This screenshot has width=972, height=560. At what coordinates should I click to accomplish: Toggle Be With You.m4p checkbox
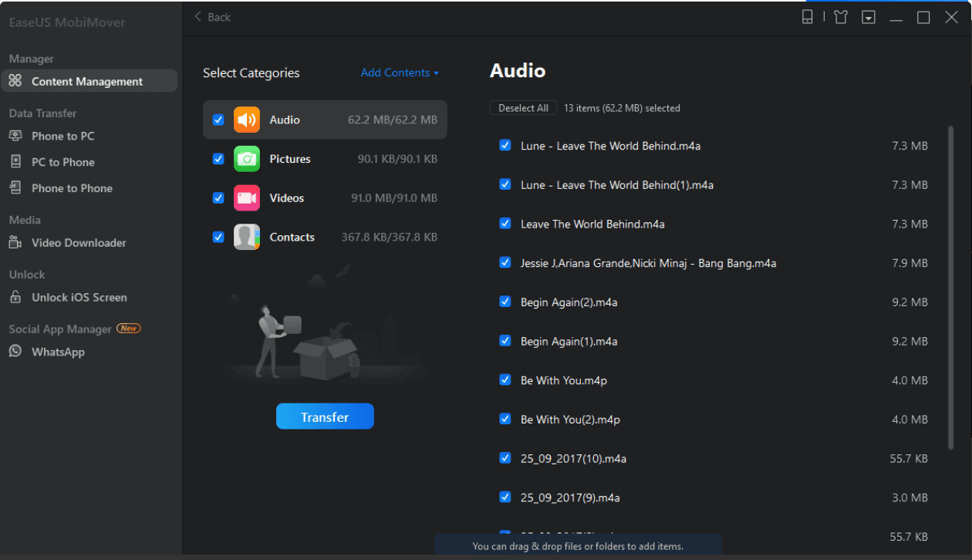point(505,380)
